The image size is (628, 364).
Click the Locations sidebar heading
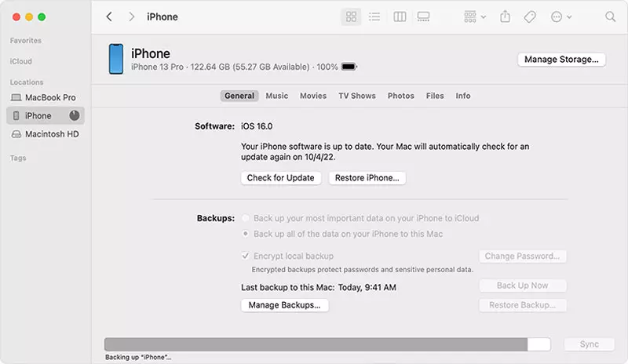(x=27, y=82)
